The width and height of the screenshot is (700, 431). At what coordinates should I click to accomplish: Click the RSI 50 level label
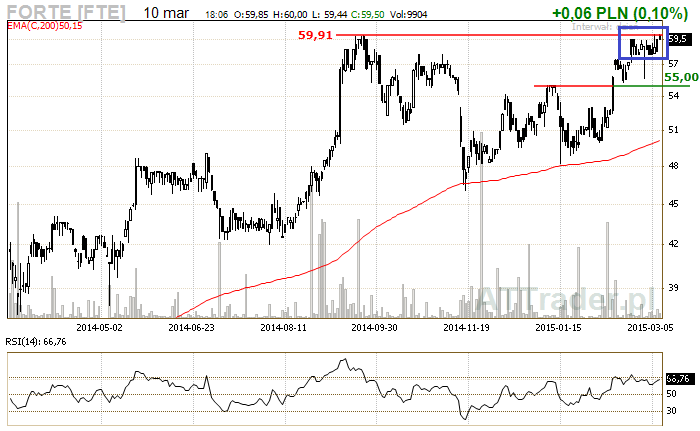point(671,394)
